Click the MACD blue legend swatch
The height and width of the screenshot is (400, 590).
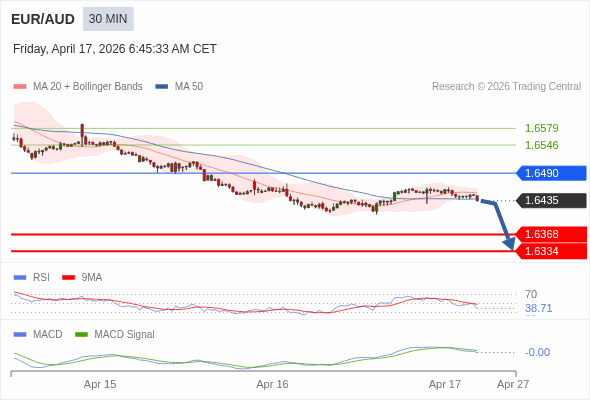(x=20, y=335)
